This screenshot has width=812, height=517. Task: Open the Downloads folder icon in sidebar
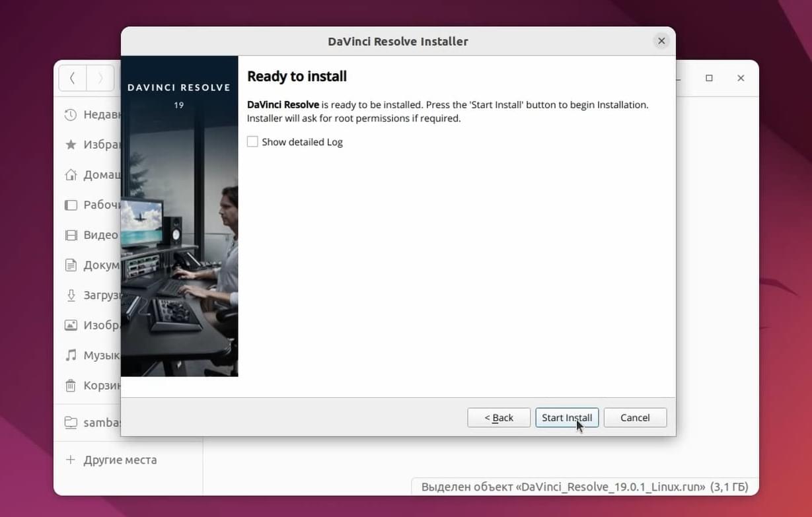click(x=71, y=295)
